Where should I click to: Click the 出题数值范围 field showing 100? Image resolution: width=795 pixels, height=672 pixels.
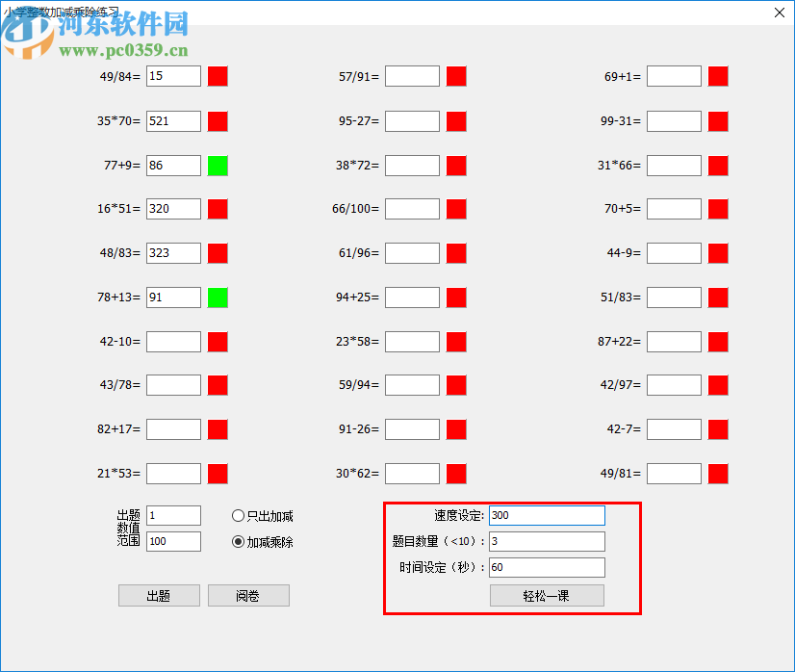point(173,541)
